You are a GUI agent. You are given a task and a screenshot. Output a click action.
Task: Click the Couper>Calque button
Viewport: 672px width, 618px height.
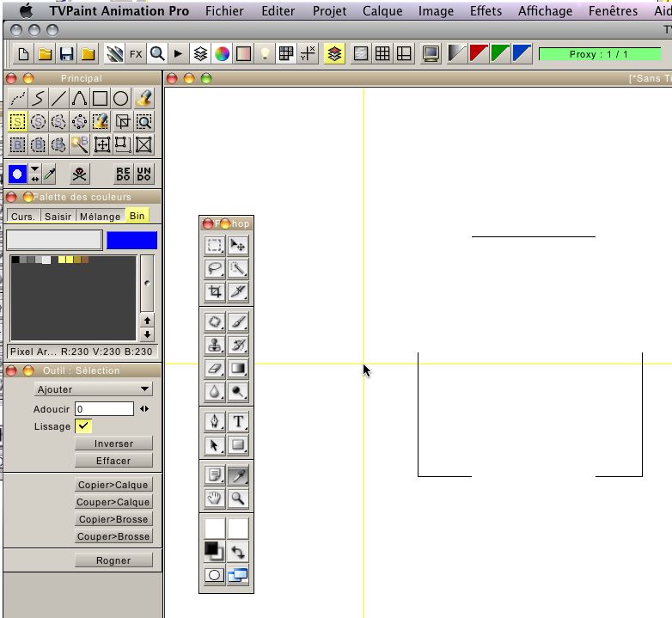click(113, 502)
